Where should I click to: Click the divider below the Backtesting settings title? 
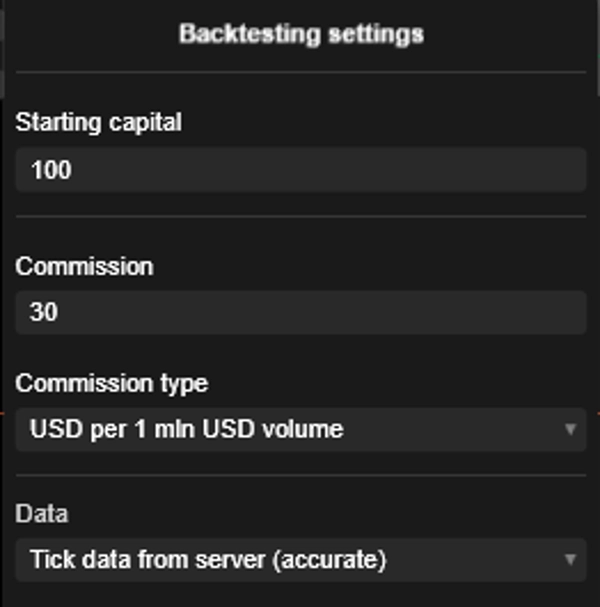point(300,72)
